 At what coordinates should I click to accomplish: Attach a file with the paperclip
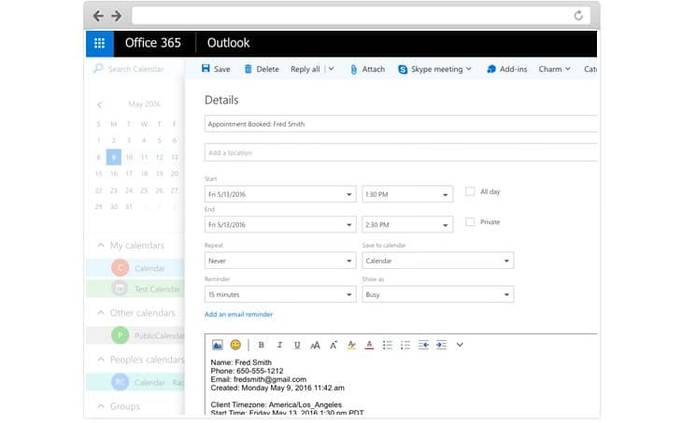click(x=368, y=69)
